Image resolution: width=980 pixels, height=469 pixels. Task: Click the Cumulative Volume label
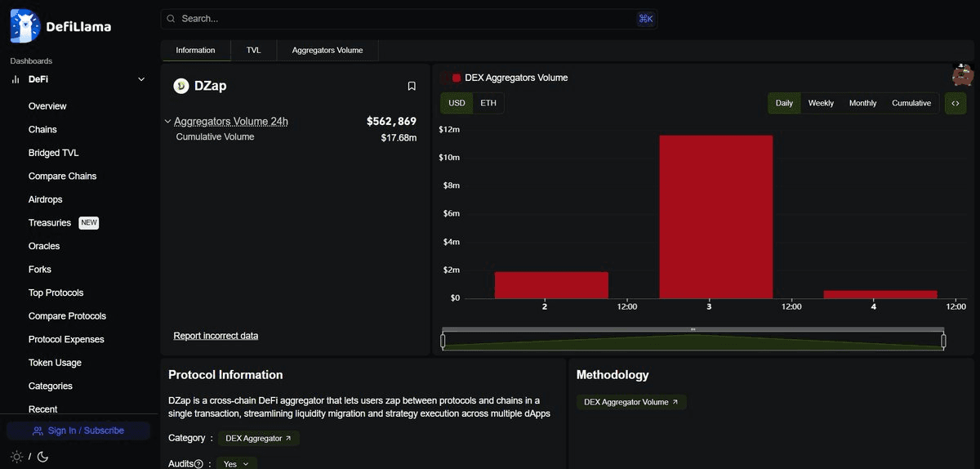pos(215,136)
